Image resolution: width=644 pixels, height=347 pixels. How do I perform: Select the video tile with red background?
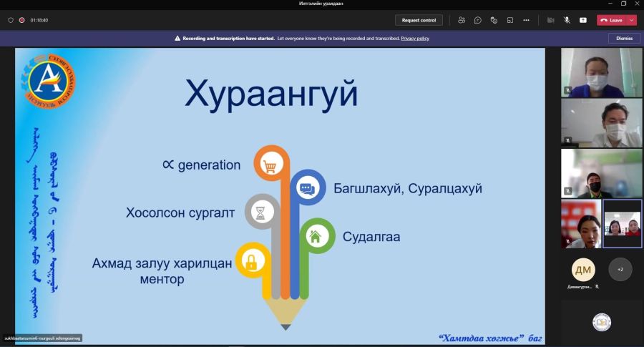tap(581, 224)
